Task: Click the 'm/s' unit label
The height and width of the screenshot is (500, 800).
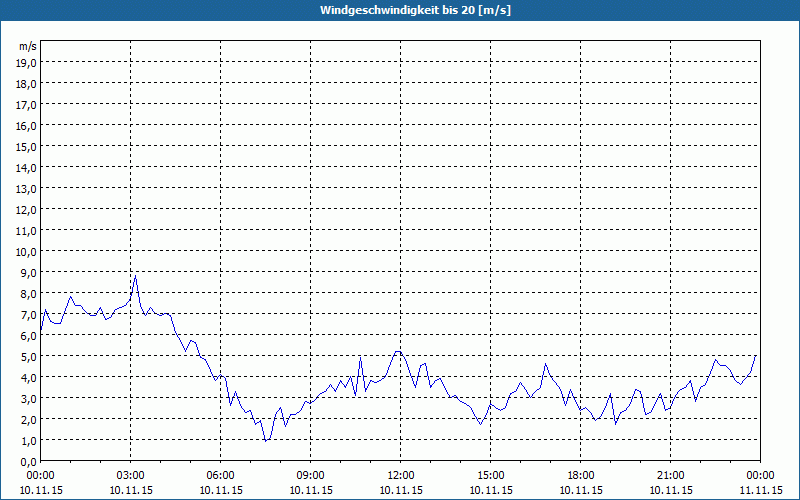Action: coord(28,46)
